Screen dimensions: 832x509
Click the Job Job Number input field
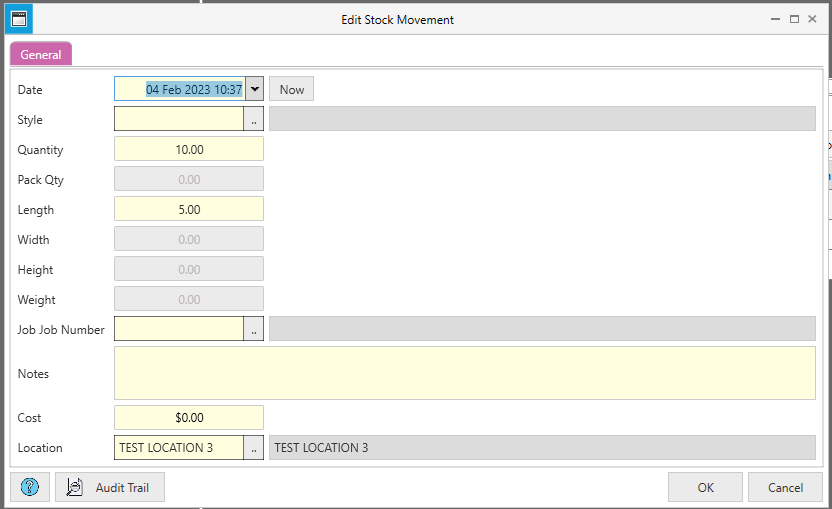click(x=179, y=329)
